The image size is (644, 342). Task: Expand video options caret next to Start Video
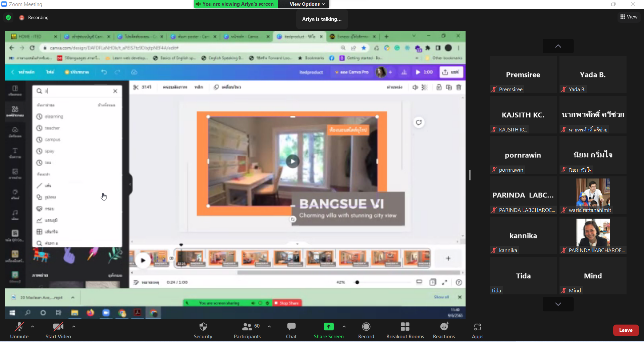(x=74, y=326)
